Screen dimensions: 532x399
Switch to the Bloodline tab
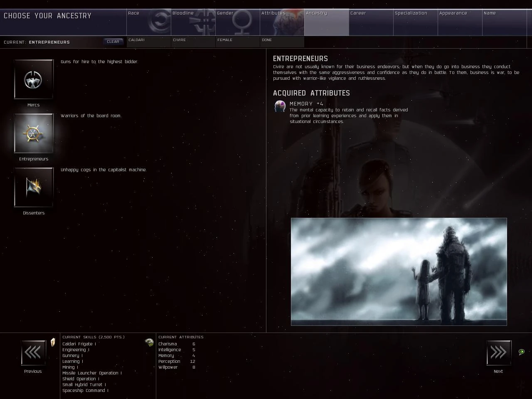click(x=193, y=22)
